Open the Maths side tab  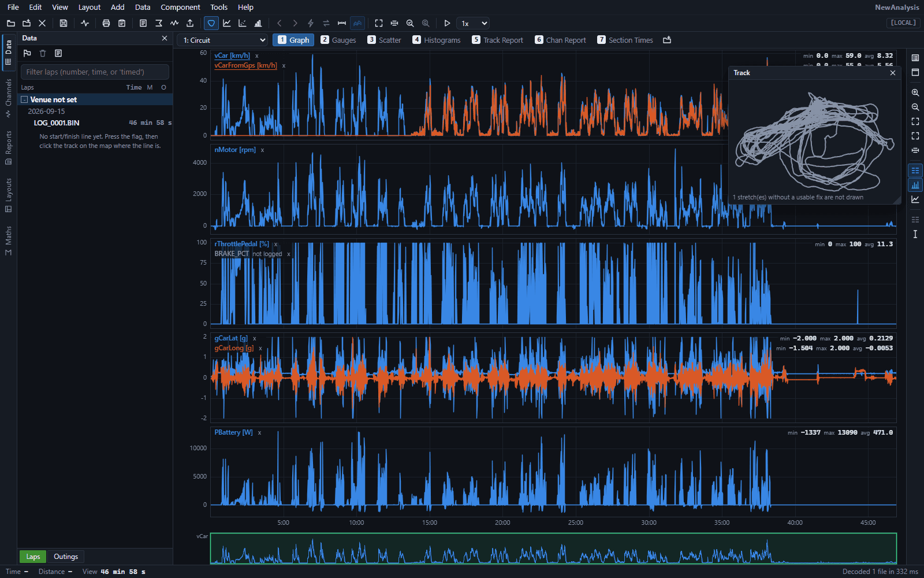pyautogui.click(x=8, y=241)
